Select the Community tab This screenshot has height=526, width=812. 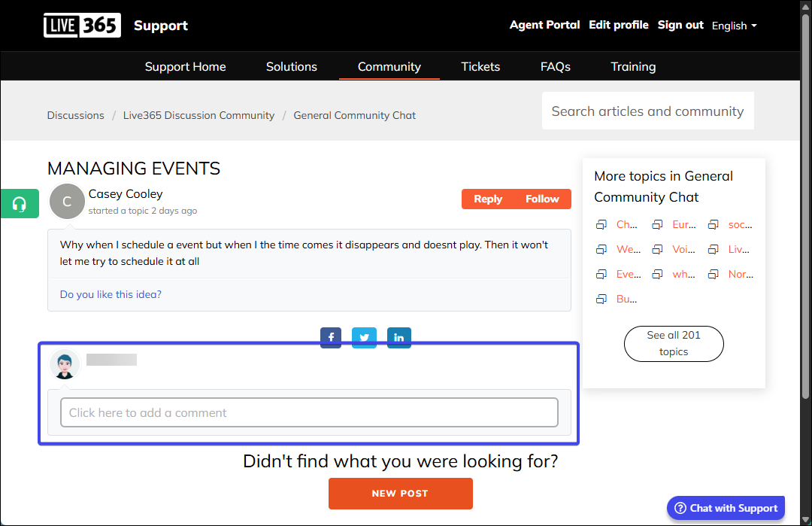tap(389, 66)
